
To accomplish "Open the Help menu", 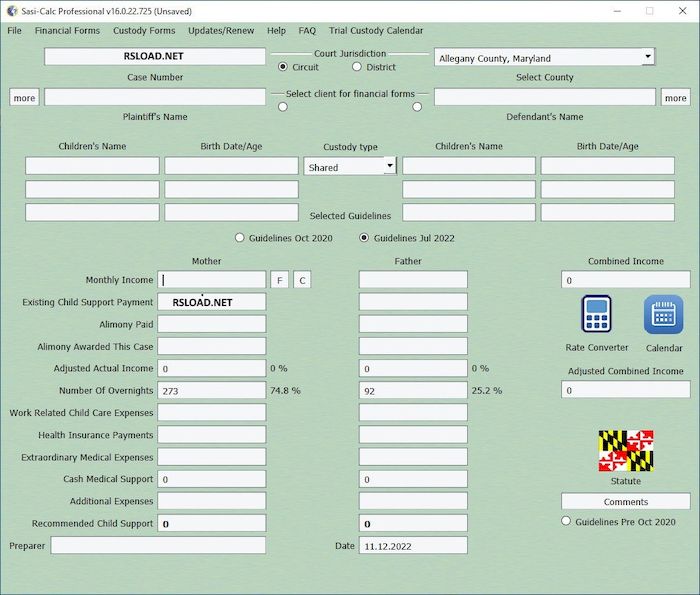I will 276,30.
